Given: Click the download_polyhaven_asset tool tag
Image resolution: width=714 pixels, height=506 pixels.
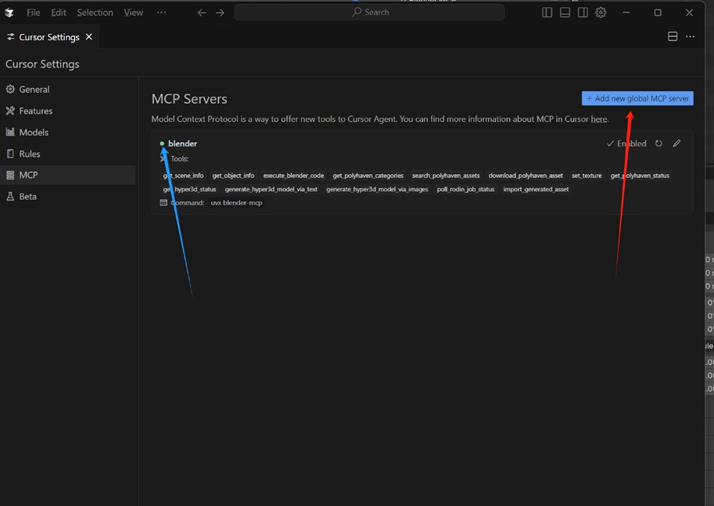Looking at the screenshot, I should [x=525, y=175].
